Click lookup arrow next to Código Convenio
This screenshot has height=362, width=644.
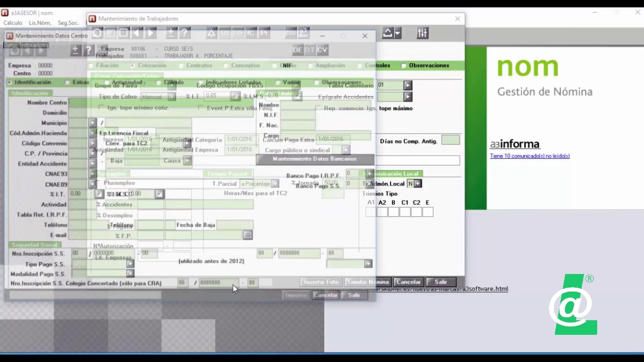click(x=93, y=143)
